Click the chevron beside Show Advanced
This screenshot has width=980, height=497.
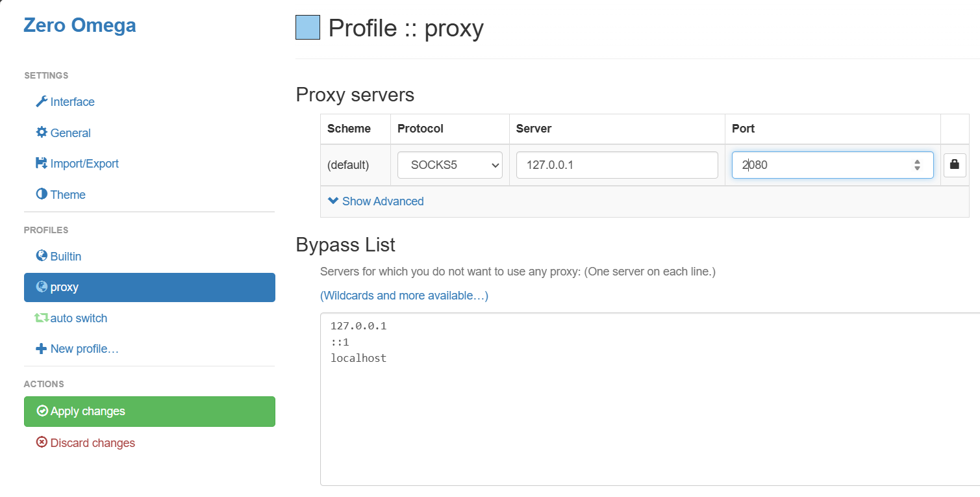coord(333,201)
